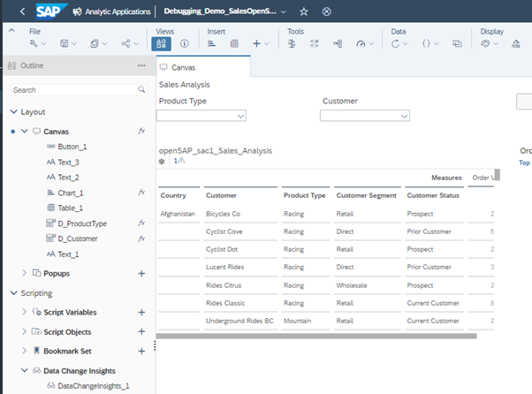Viewport: 532px width, 394px height.
Task: Select DataChangeInsights_1 item
Action: [94, 386]
